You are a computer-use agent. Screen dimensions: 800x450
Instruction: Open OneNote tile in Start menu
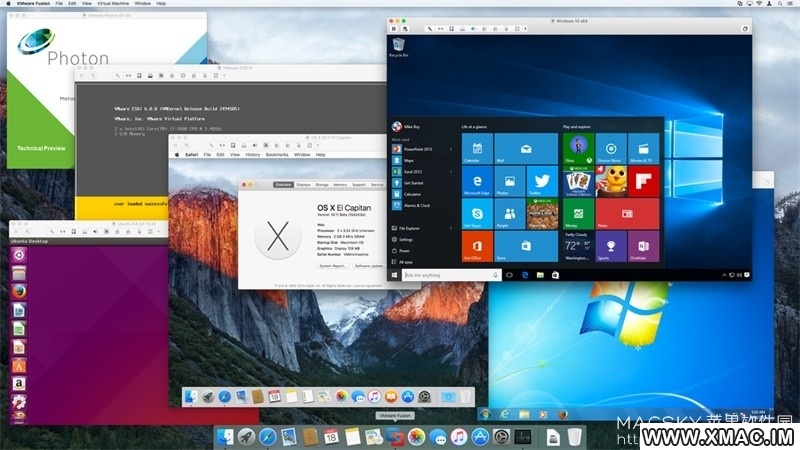(643, 246)
